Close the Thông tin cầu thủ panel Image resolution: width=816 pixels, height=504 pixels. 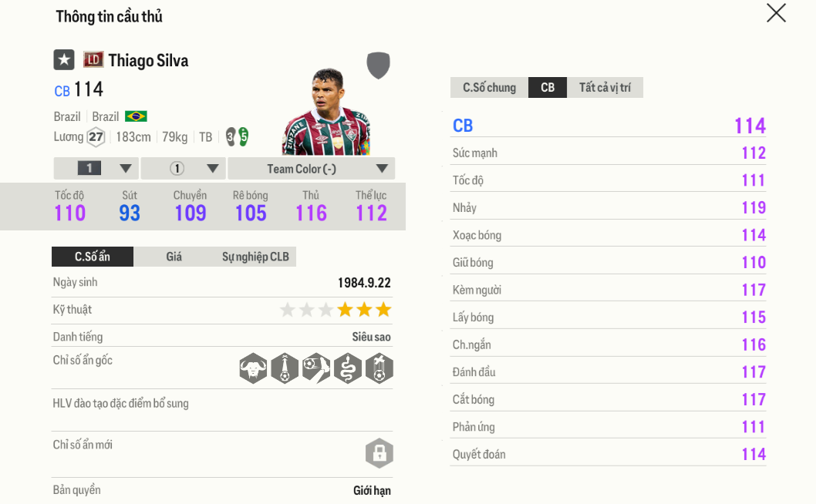(777, 13)
